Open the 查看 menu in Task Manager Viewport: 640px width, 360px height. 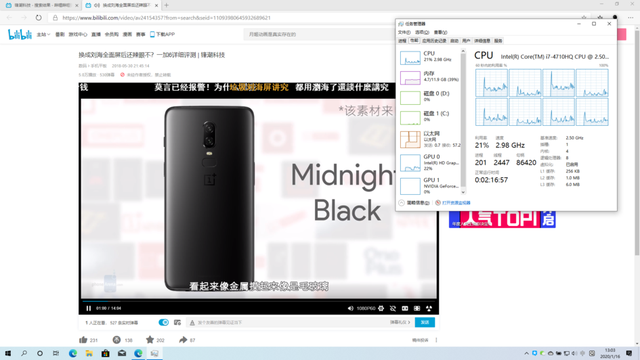click(x=440, y=32)
